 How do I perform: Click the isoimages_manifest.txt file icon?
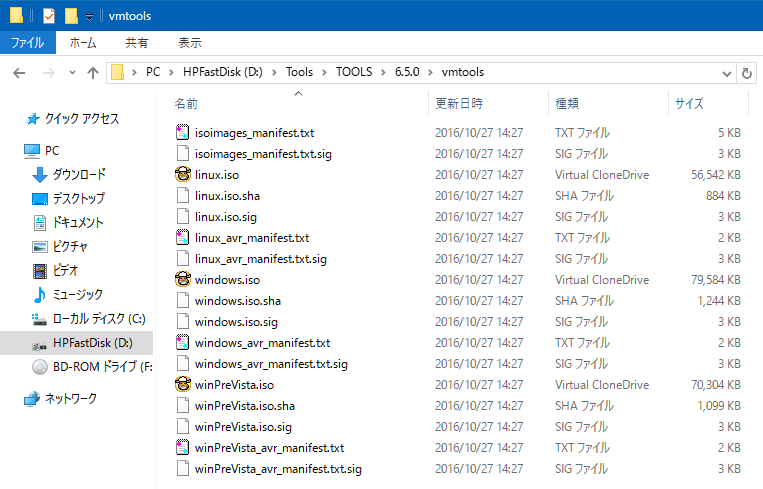[x=182, y=132]
